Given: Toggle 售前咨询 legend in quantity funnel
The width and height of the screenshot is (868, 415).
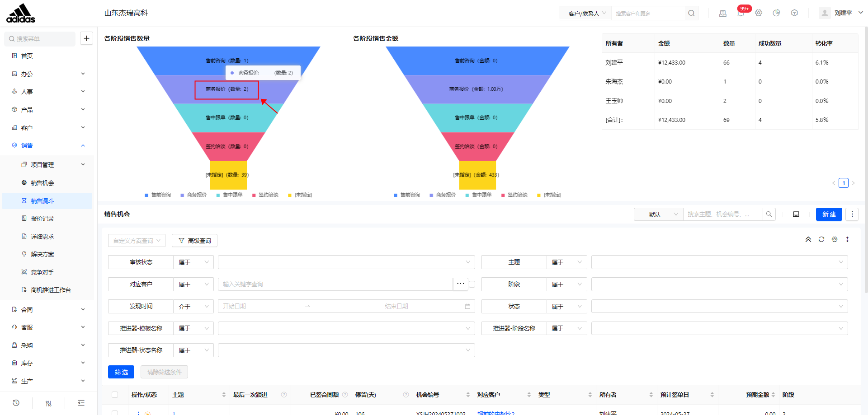Looking at the screenshot, I should click(158, 195).
